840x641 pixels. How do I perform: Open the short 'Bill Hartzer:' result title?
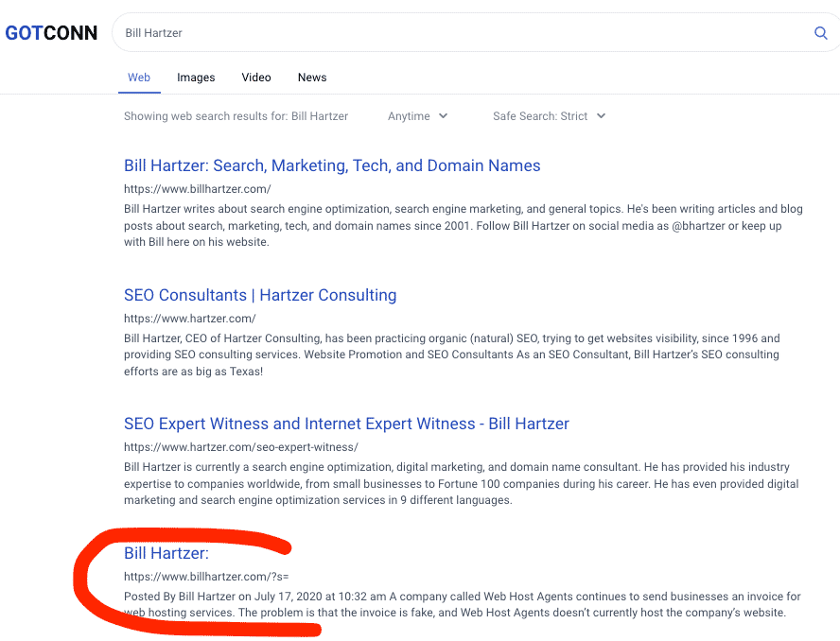(166, 553)
